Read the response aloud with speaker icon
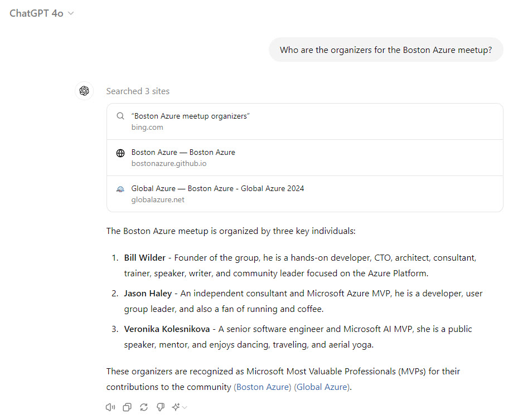This screenshot has width=518, height=420. pos(110,407)
